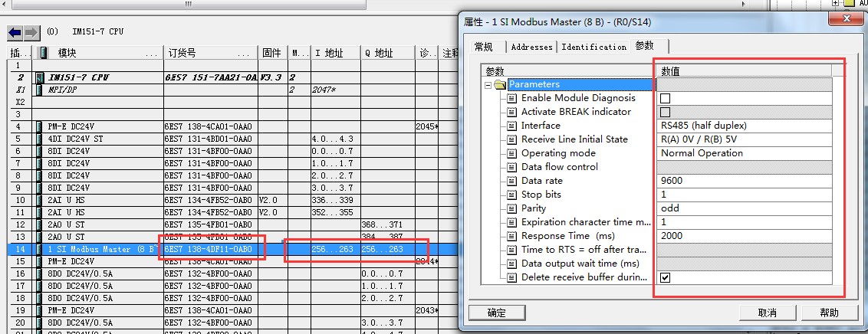The height and width of the screenshot is (334, 868).
Task: Click the module icon in slot 12 2AO U ST
Action: click(x=39, y=224)
